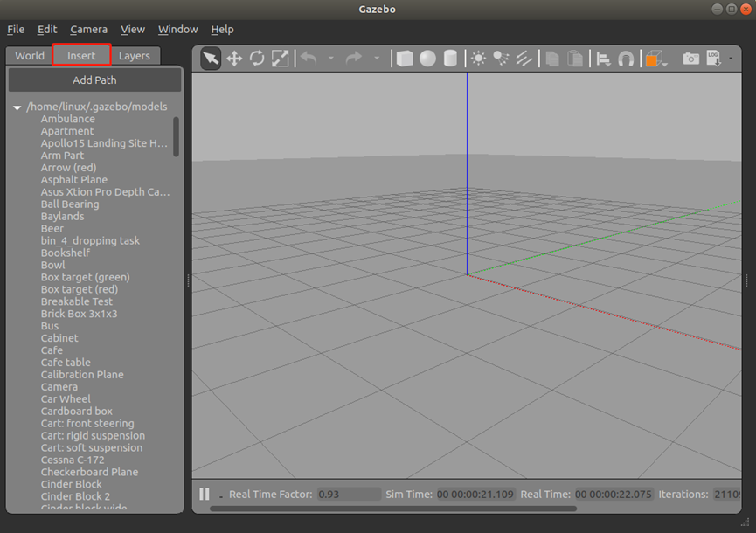Open the View menu
The width and height of the screenshot is (756, 533).
tap(133, 30)
